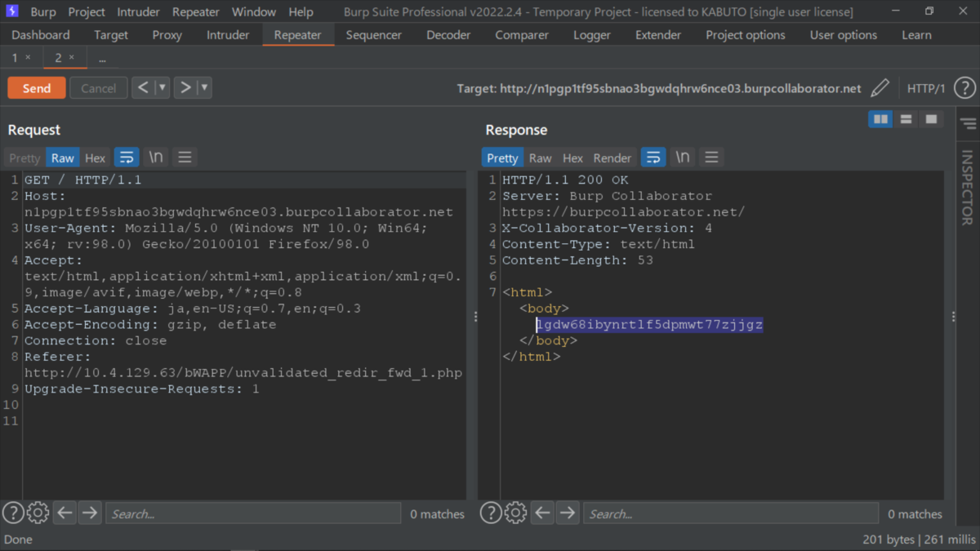
Task: Switch to Repeater tab 1
Action: pyautogui.click(x=15, y=58)
